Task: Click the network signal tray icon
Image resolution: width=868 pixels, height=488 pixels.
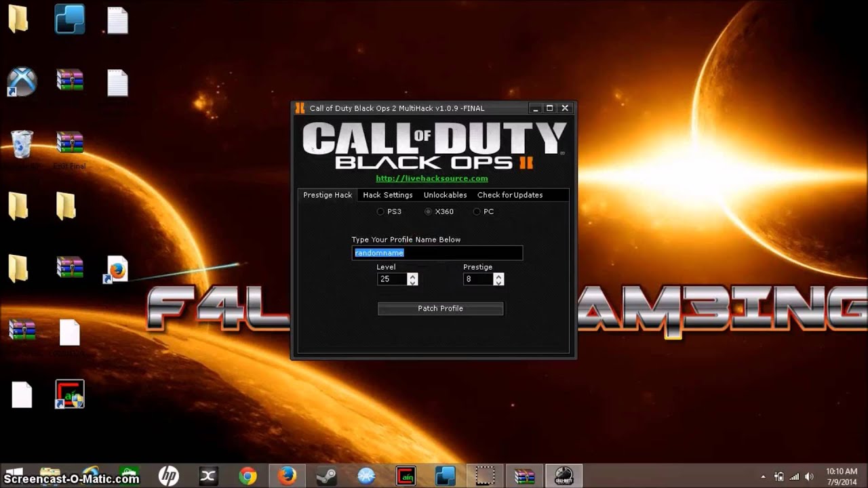Action: tap(794, 476)
